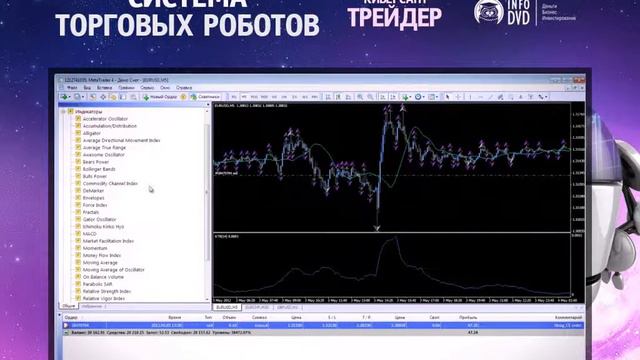Select the equidistant channel tool
640x360 pixels.
click(x=500, y=97)
